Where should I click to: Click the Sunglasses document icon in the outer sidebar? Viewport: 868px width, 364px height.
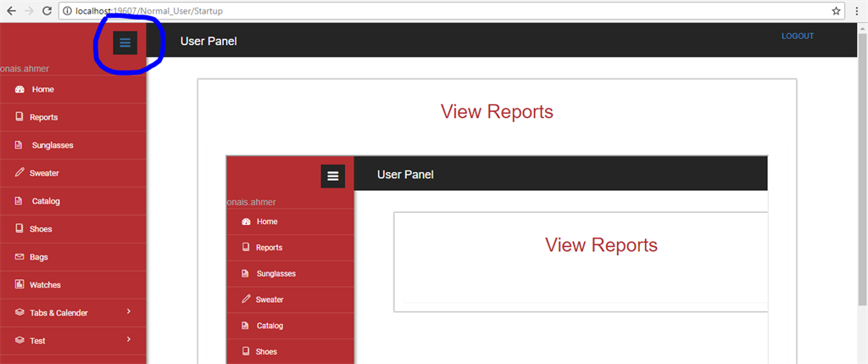tap(19, 145)
